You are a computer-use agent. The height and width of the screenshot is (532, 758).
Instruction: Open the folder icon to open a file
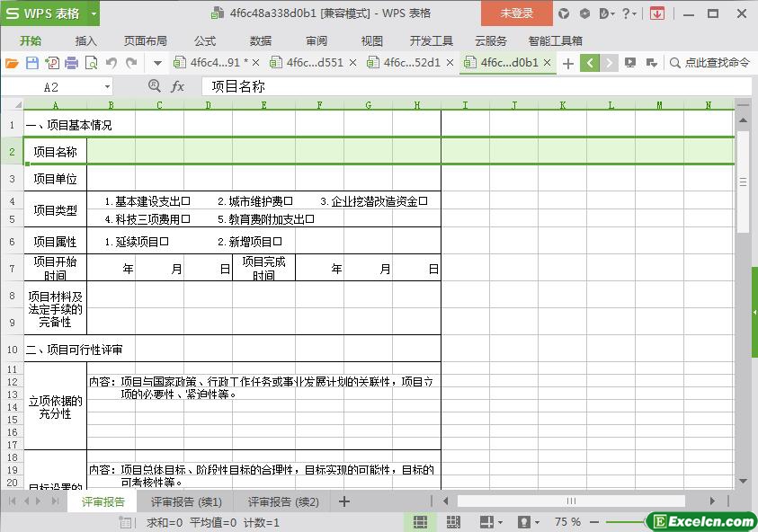(x=12, y=63)
